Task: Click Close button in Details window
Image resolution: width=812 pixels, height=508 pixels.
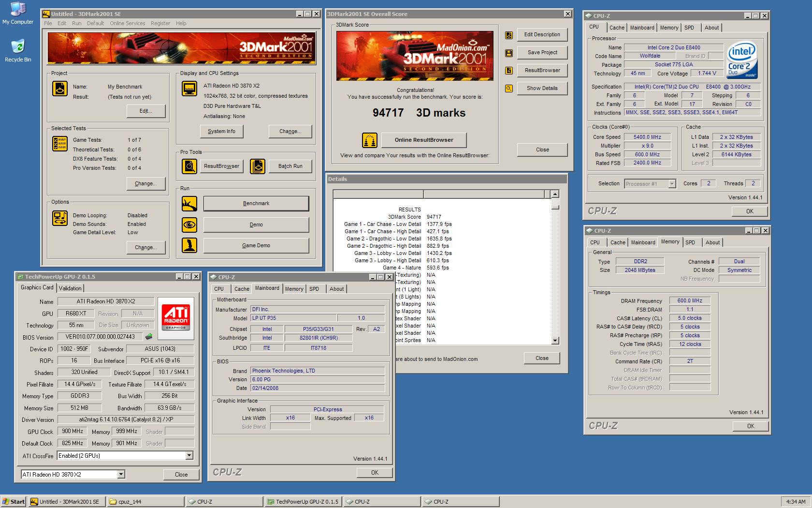Action: [x=542, y=359]
